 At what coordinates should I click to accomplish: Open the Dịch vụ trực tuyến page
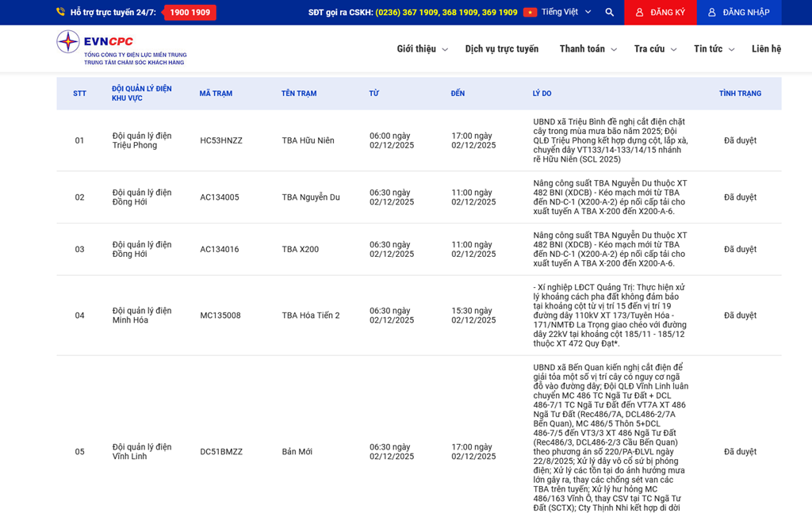(x=501, y=49)
